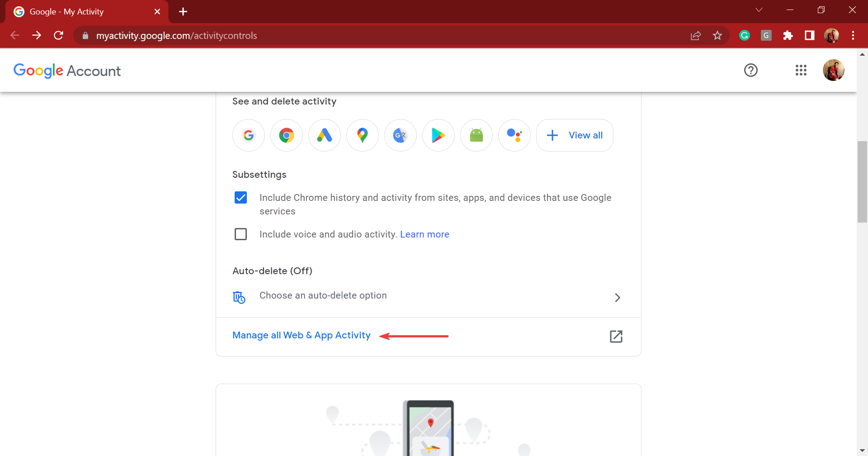868x456 pixels.
Task: Toggle Chrome side panel
Action: pyautogui.click(x=810, y=35)
